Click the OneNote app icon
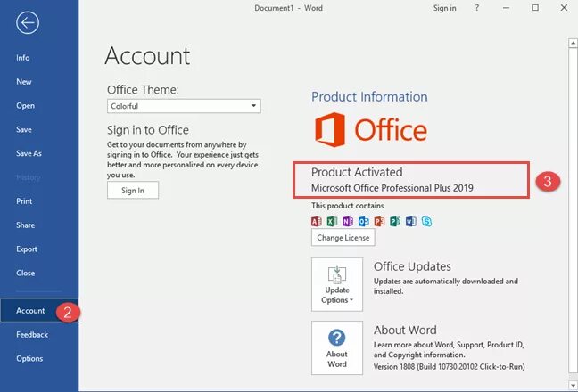The height and width of the screenshot is (392, 578). 348,221
